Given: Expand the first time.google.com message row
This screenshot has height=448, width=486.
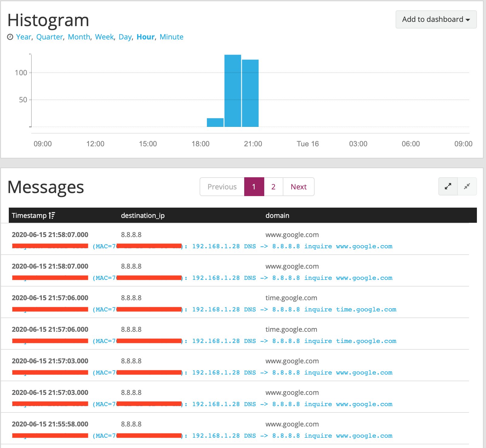Looking at the screenshot, I should tap(50, 298).
